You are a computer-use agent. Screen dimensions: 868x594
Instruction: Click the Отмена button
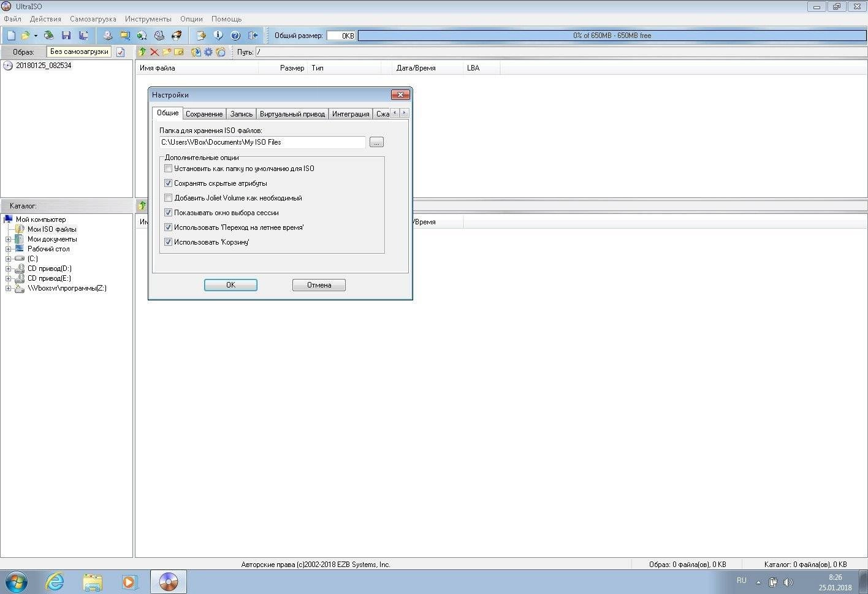click(x=319, y=285)
